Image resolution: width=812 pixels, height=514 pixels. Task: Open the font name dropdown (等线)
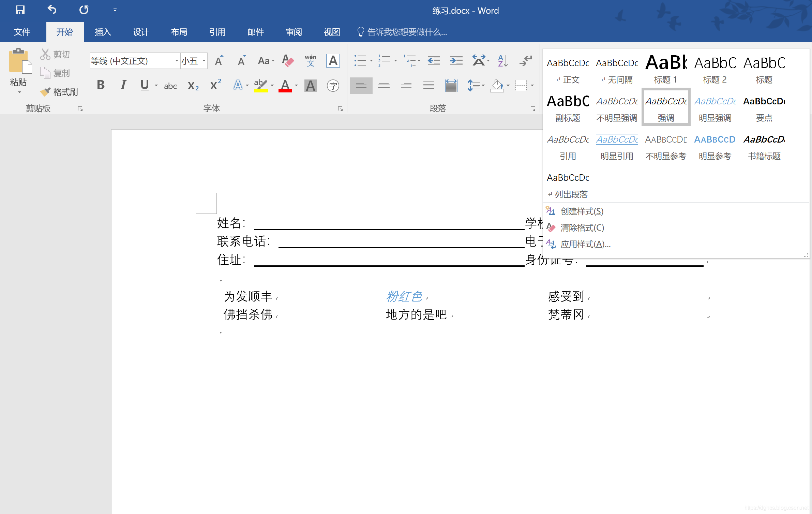177,61
